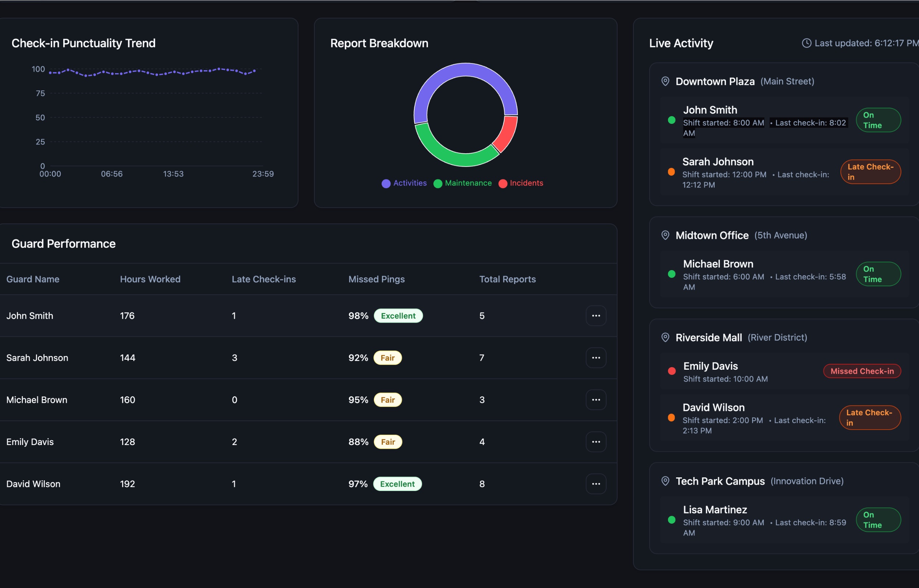Click Sarah Johnson's Late Check-in badge
Viewport: 919px width, 588px height.
coord(870,172)
